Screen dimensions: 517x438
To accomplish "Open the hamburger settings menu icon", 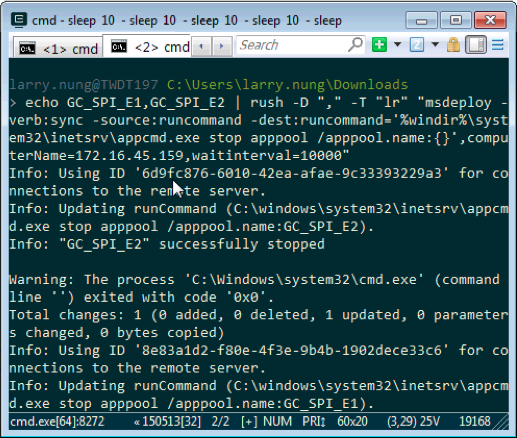I will [498, 45].
